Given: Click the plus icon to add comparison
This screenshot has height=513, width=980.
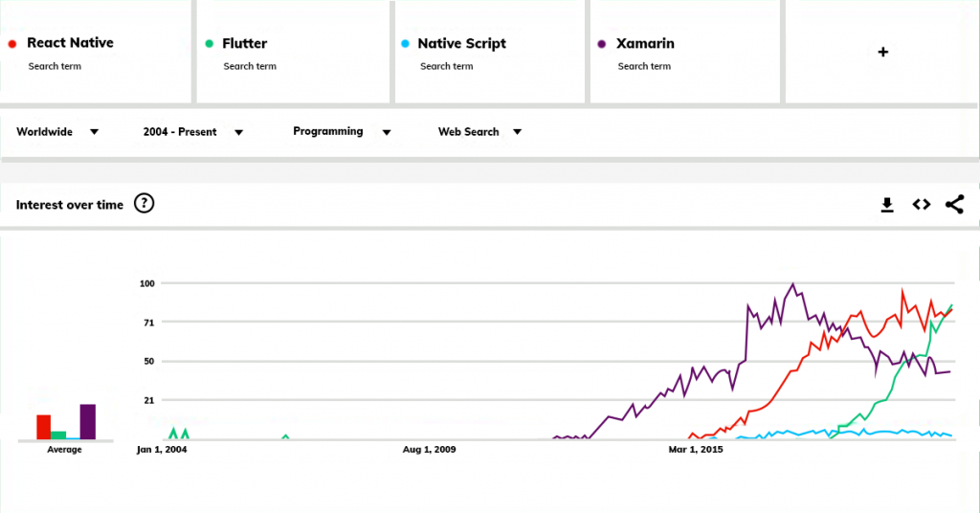Looking at the screenshot, I should pyautogui.click(x=882, y=53).
